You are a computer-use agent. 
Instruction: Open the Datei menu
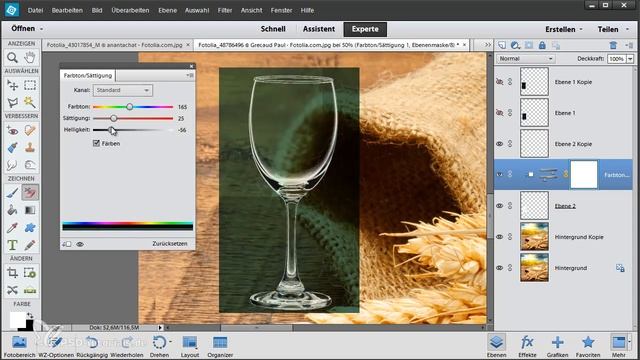35,10
